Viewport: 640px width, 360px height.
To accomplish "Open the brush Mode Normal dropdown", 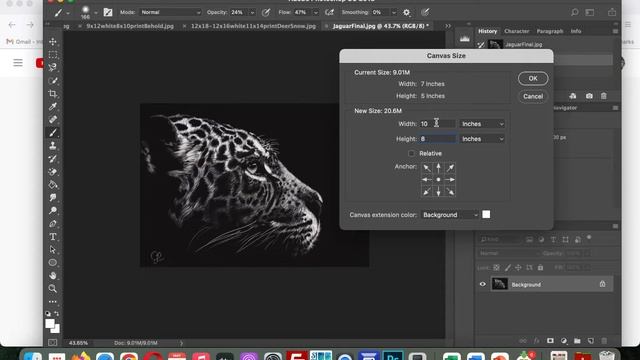I will pos(171,12).
